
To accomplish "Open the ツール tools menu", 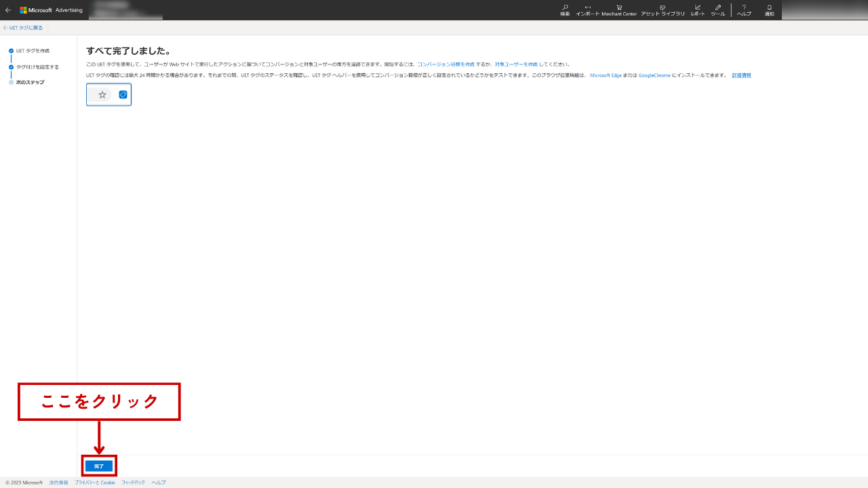I will pyautogui.click(x=718, y=10).
